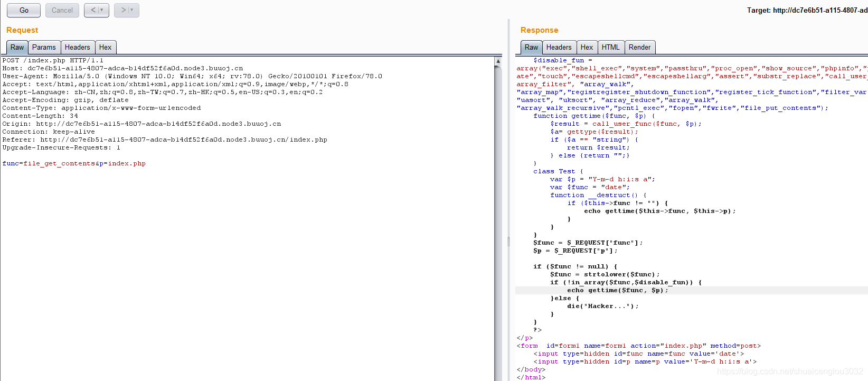Switch to the Response HTML tab
Screen dimensions: 868x381
[611, 47]
